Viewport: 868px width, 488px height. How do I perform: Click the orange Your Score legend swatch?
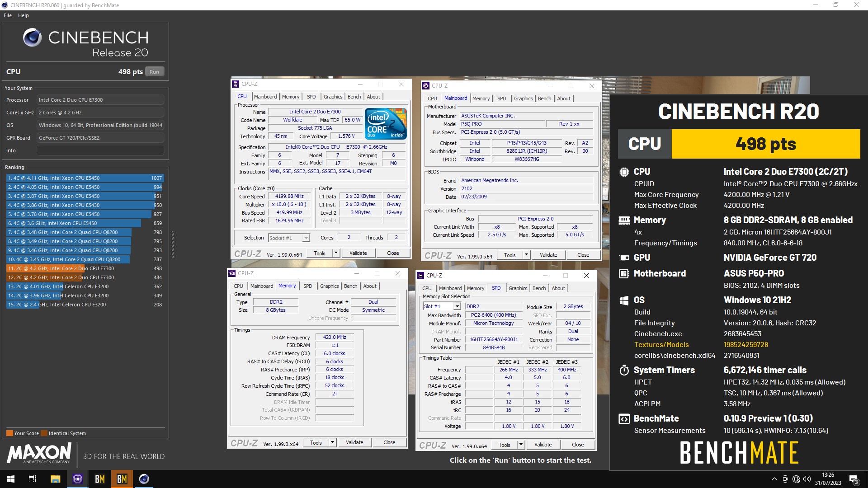9,433
